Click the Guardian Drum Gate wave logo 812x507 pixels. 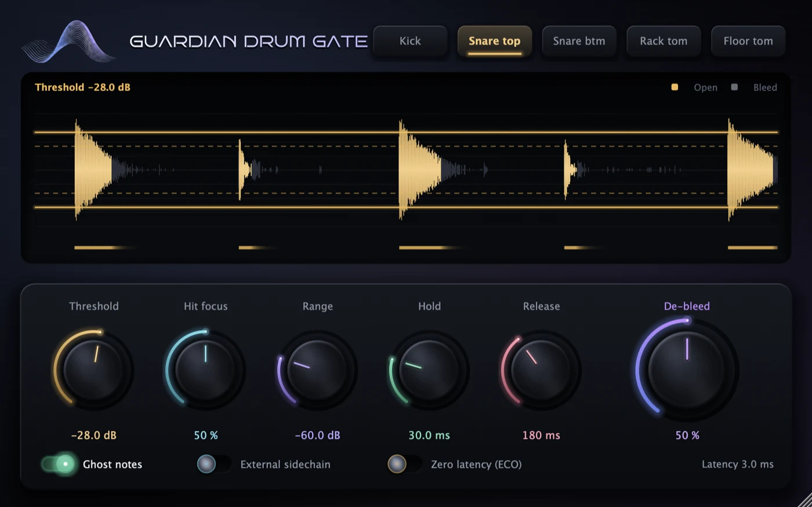pos(68,42)
